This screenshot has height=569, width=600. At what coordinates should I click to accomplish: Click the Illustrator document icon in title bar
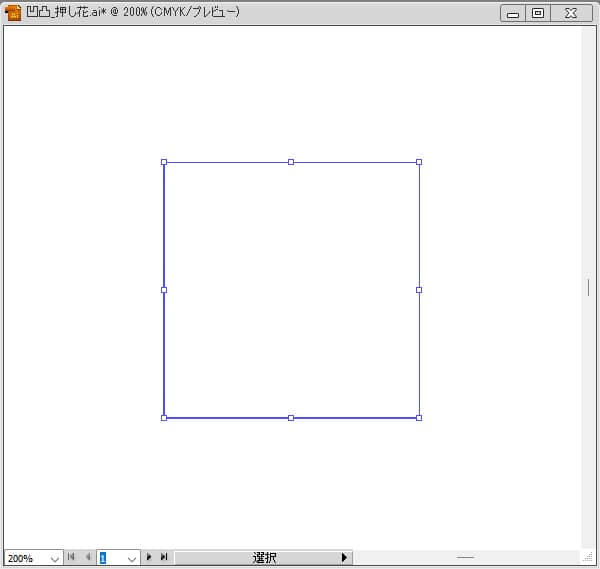[x=13, y=13]
